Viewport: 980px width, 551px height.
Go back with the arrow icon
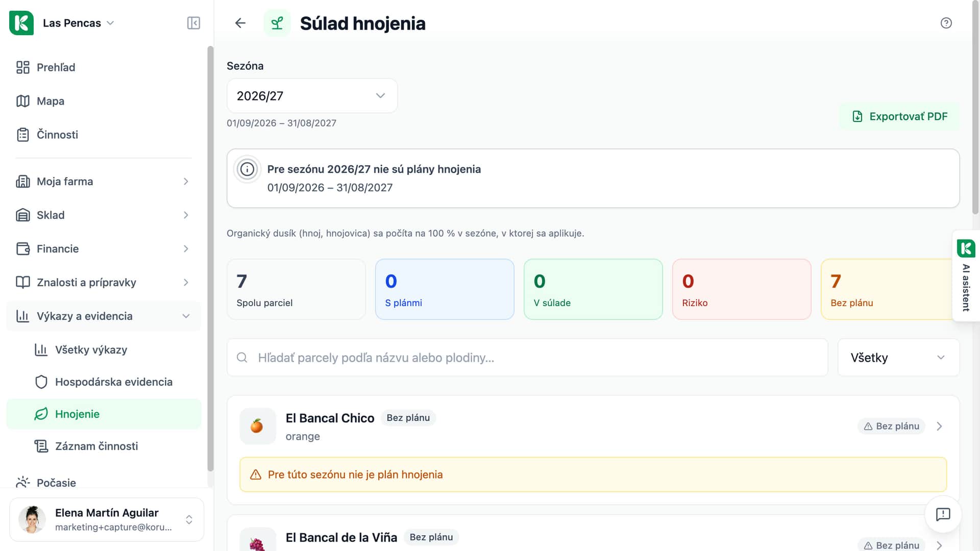(240, 23)
